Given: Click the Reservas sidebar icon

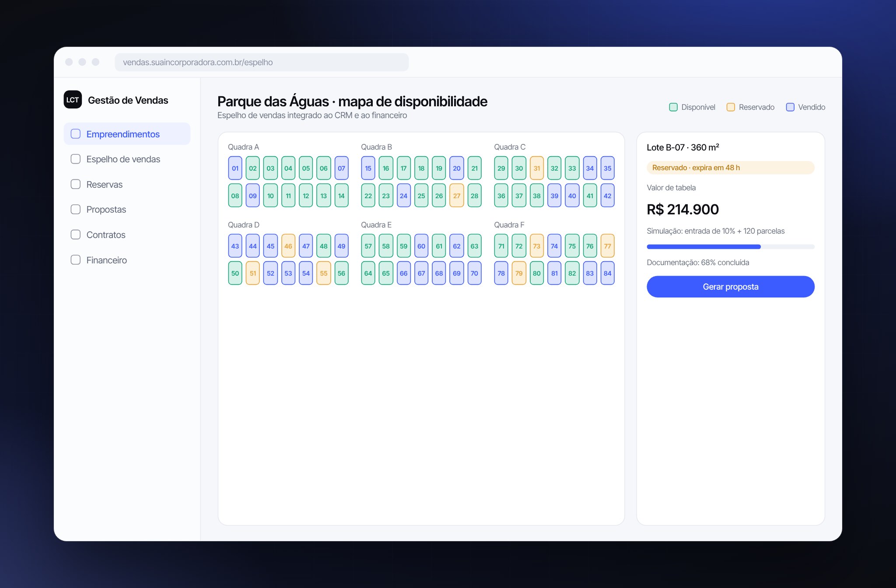Looking at the screenshot, I should pyautogui.click(x=76, y=184).
